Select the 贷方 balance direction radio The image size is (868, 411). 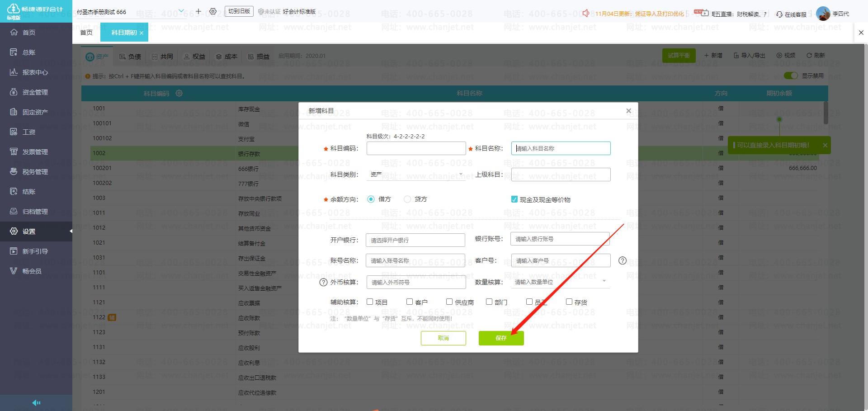(407, 199)
